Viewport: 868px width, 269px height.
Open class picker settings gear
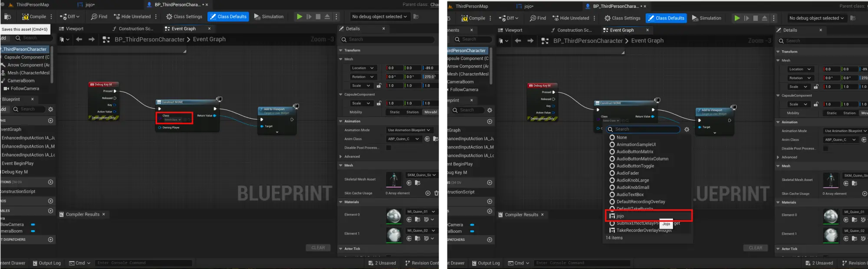pyautogui.click(x=687, y=130)
